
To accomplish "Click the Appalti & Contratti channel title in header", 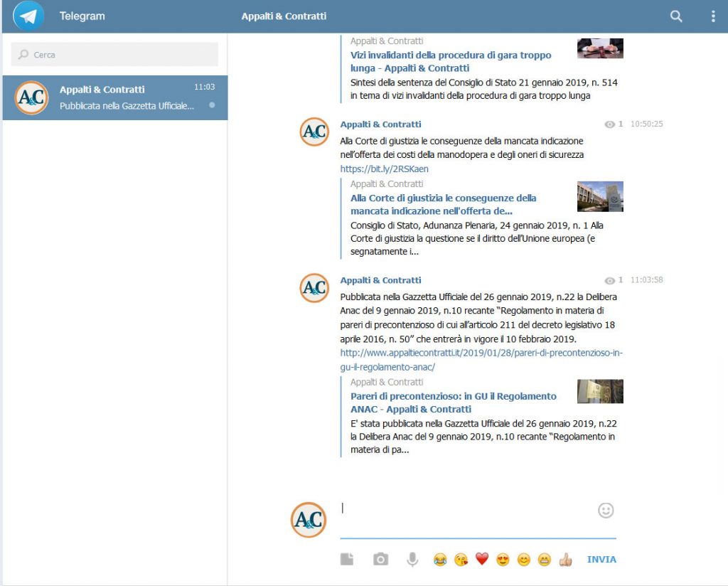I will coord(284,16).
